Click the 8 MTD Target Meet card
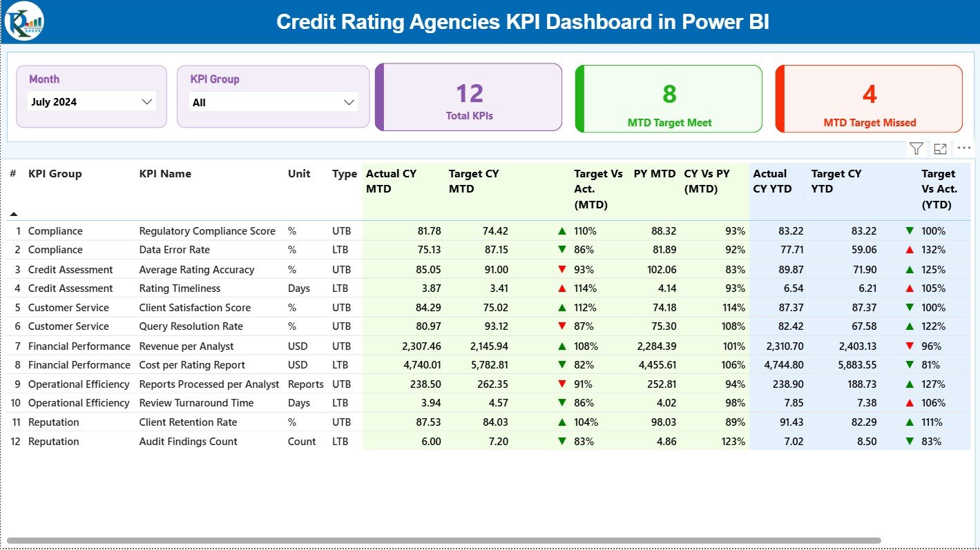Screen dimensions: 980x550 coord(668,98)
